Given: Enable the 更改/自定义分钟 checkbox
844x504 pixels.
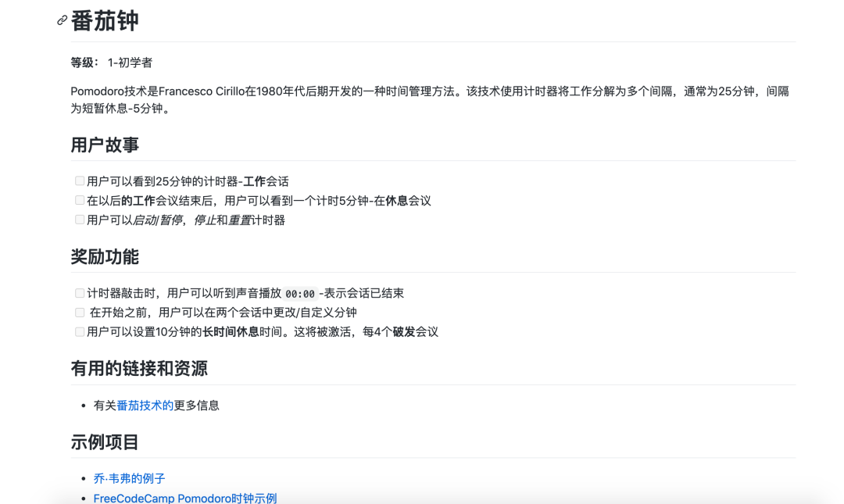Looking at the screenshot, I should (x=80, y=313).
